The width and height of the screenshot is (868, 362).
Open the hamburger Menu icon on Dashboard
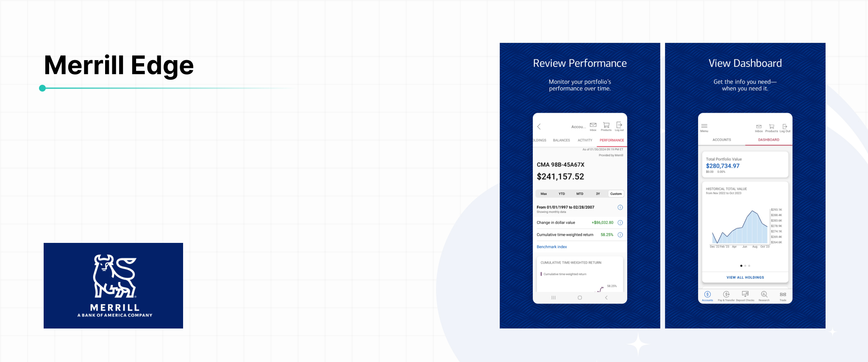coord(704,127)
